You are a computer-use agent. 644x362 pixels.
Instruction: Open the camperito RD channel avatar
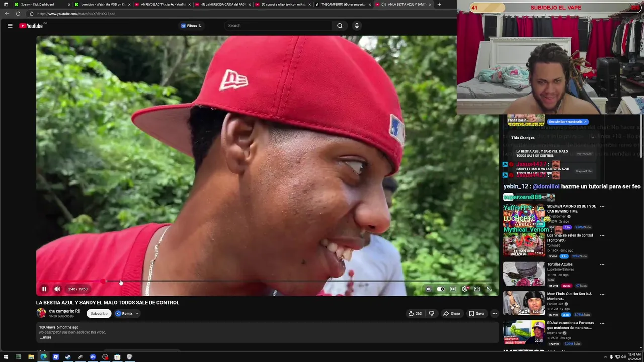tap(41, 313)
